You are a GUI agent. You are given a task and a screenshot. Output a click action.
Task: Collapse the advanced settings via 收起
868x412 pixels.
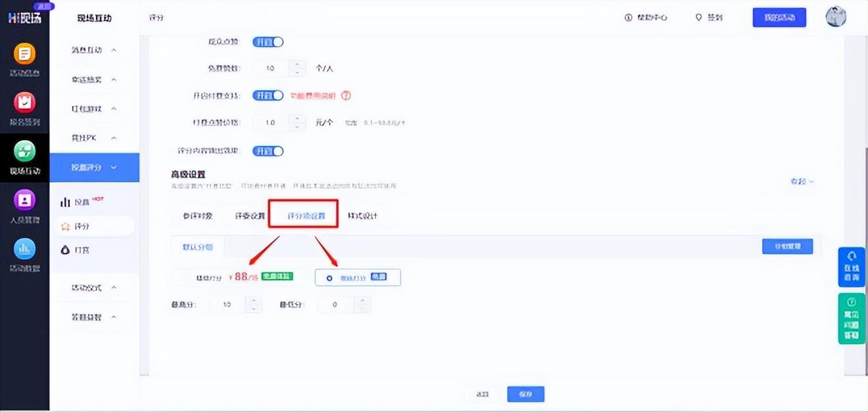802,181
